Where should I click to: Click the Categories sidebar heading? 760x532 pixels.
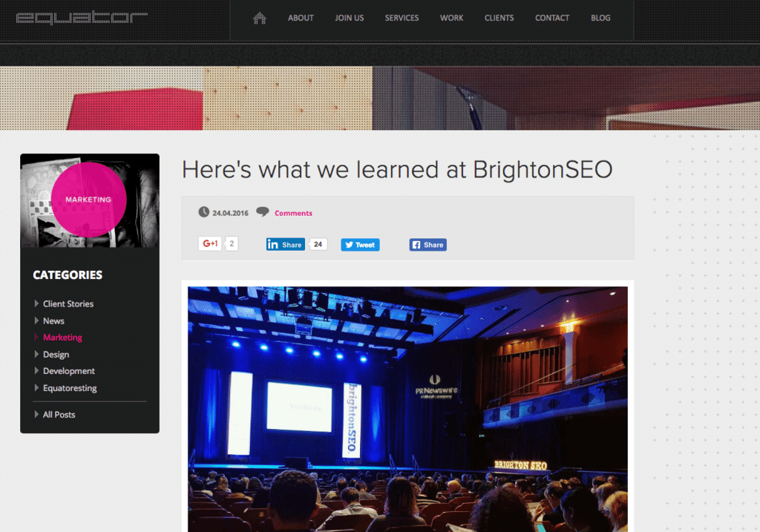pos(68,275)
